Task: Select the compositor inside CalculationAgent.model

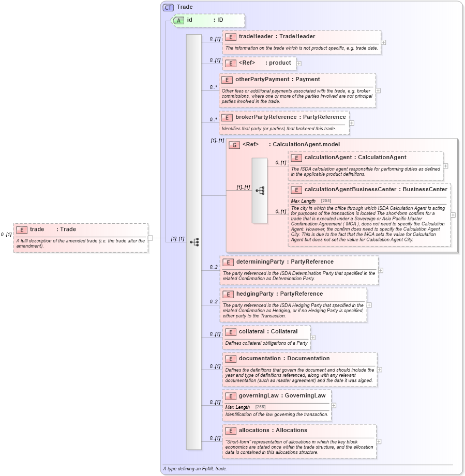Action: tap(260, 191)
